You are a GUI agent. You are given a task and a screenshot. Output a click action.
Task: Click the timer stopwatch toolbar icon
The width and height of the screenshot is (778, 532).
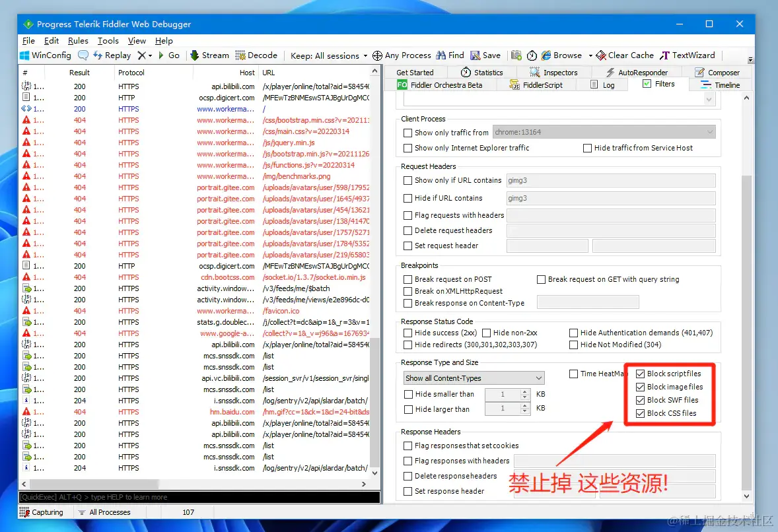pyautogui.click(x=532, y=55)
